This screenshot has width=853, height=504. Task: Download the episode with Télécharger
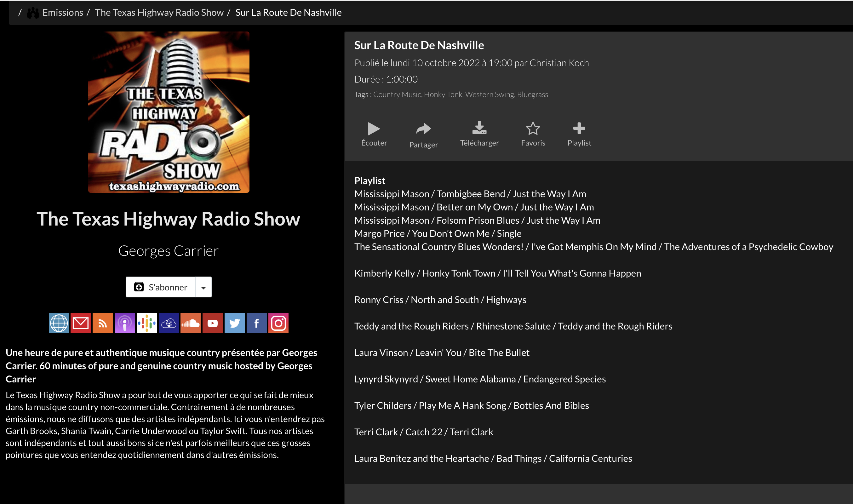479,134
